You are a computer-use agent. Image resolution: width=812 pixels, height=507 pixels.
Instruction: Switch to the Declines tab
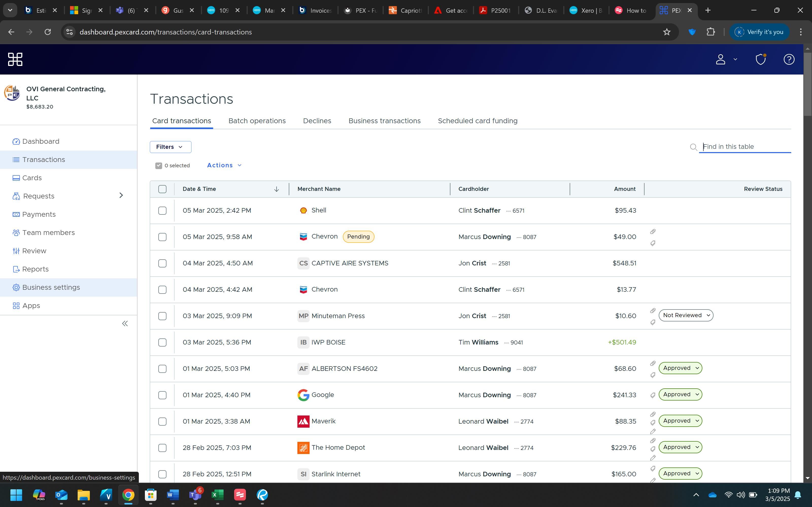click(x=317, y=121)
